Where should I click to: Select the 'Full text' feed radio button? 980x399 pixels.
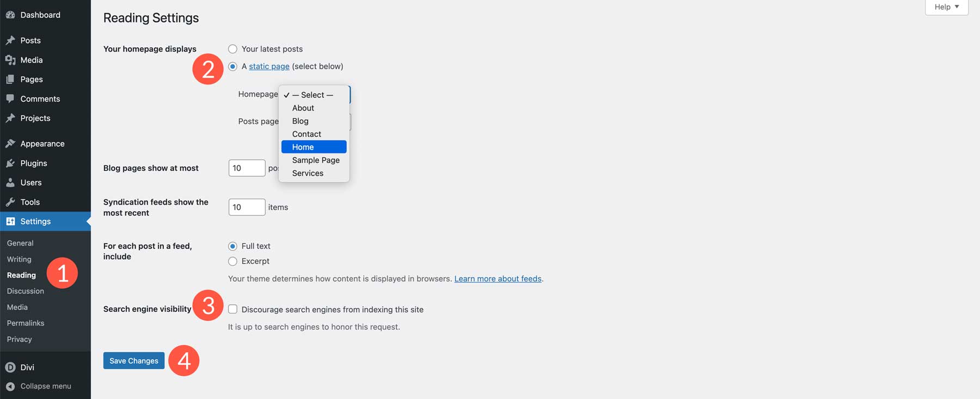[x=232, y=246]
